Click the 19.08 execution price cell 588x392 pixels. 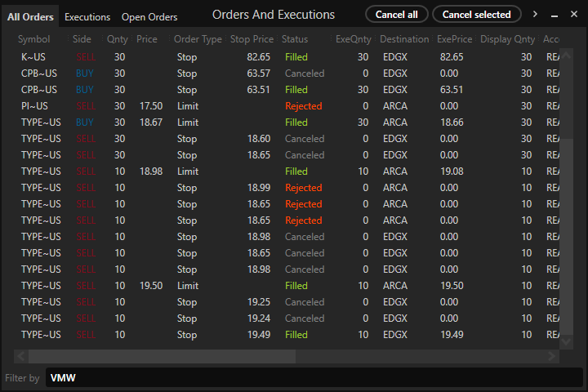coord(452,171)
